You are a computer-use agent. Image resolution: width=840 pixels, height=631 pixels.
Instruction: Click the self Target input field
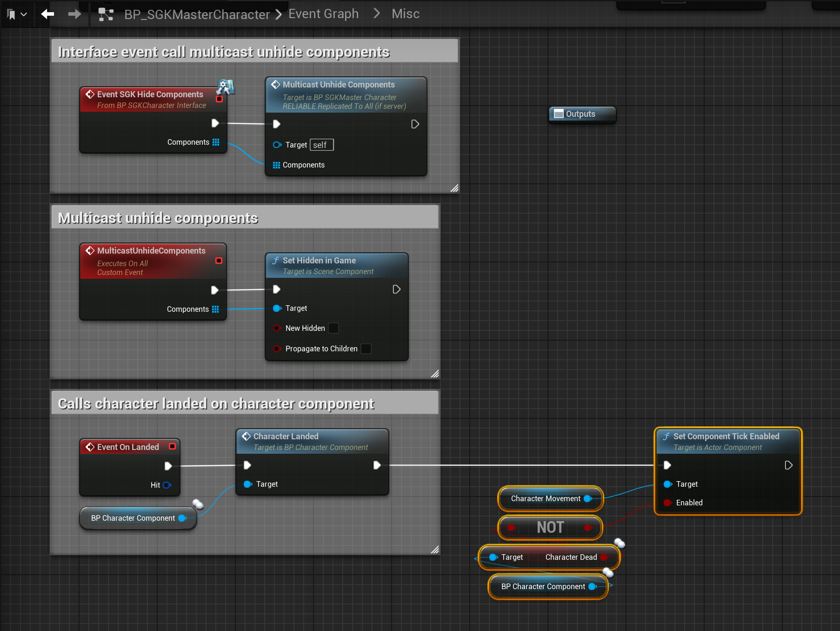pyautogui.click(x=321, y=145)
